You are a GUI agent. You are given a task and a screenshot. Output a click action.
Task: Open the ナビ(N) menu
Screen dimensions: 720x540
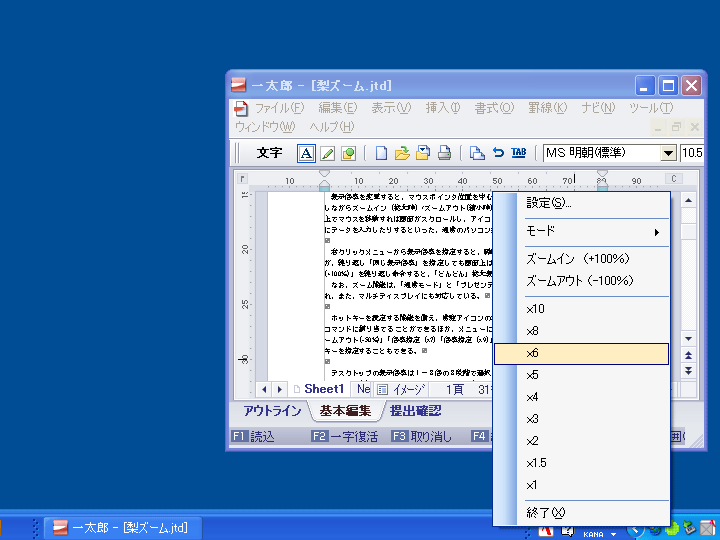(598, 108)
